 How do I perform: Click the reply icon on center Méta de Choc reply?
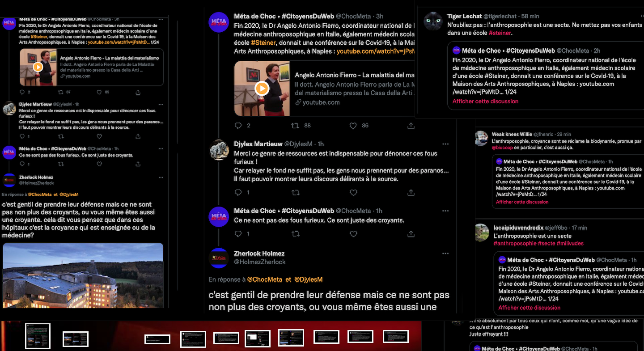[x=238, y=234]
